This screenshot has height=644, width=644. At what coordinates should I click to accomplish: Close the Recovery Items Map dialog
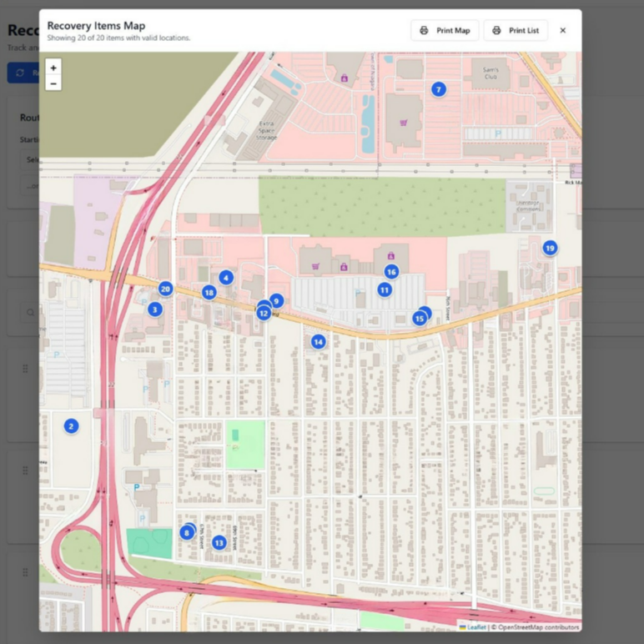563,30
